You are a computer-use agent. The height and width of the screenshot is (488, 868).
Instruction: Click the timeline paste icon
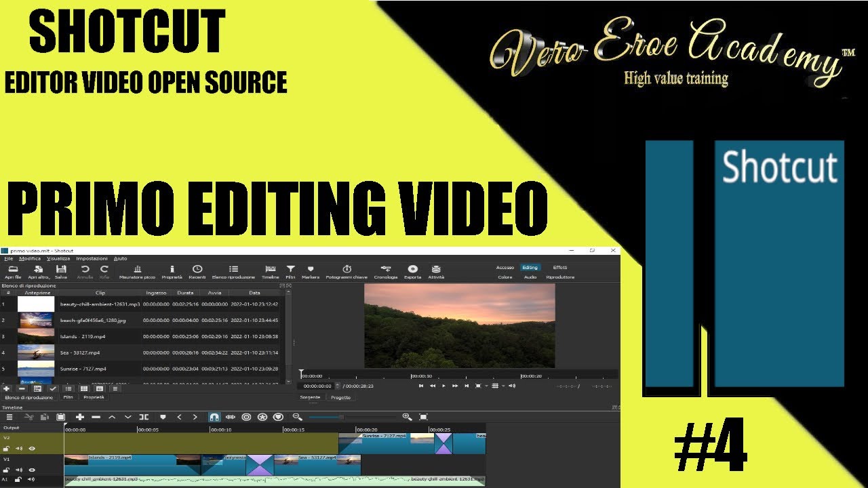[x=60, y=417]
